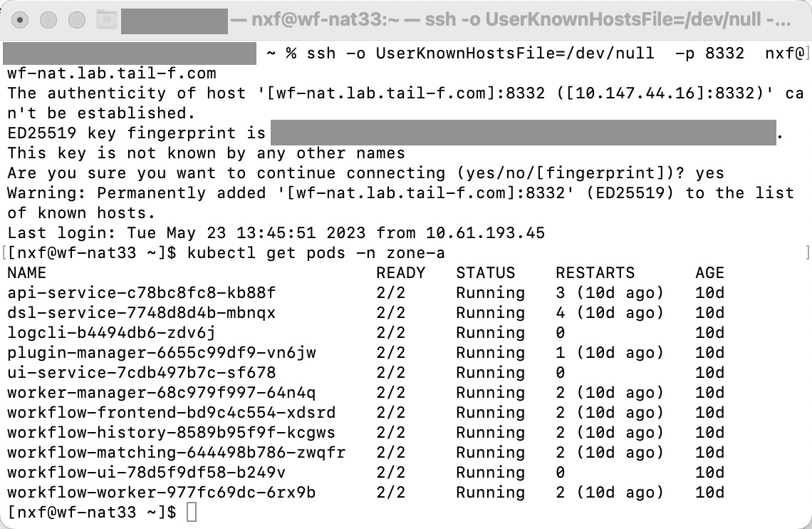The width and height of the screenshot is (812, 529).
Task: Click the workflow-matching-644498b786-zwqfr pod name
Action: [177, 453]
